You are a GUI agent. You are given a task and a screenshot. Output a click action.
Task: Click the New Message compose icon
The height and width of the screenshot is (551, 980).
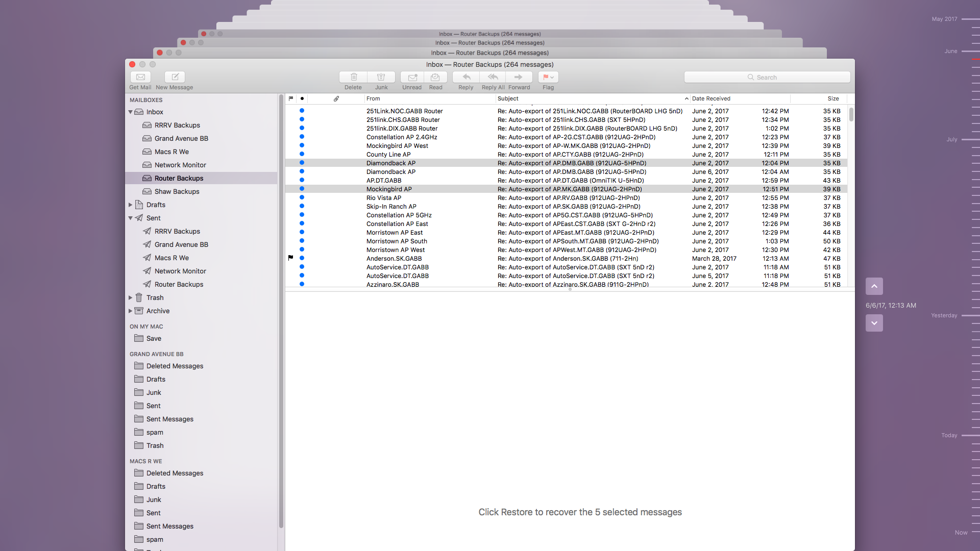tap(175, 77)
